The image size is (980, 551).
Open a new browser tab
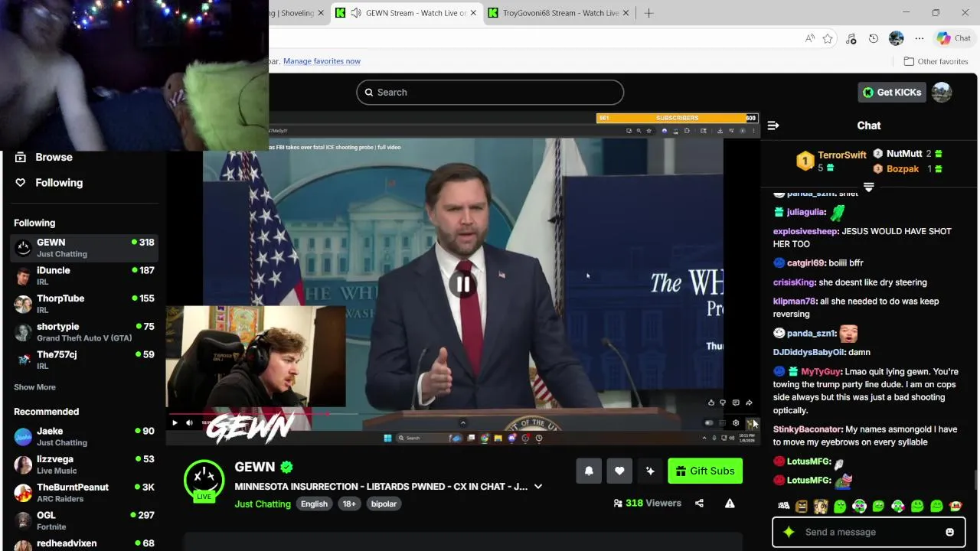coord(649,13)
